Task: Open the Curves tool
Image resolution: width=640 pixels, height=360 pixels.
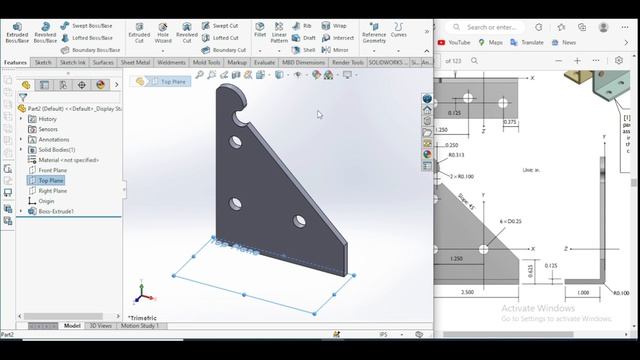Action: (398, 30)
